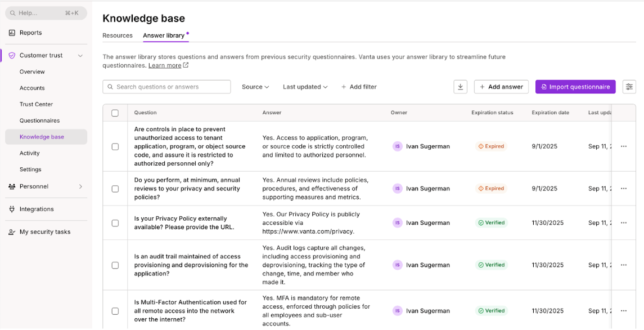
Task: Click the Personnel people icon
Action: click(12, 186)
